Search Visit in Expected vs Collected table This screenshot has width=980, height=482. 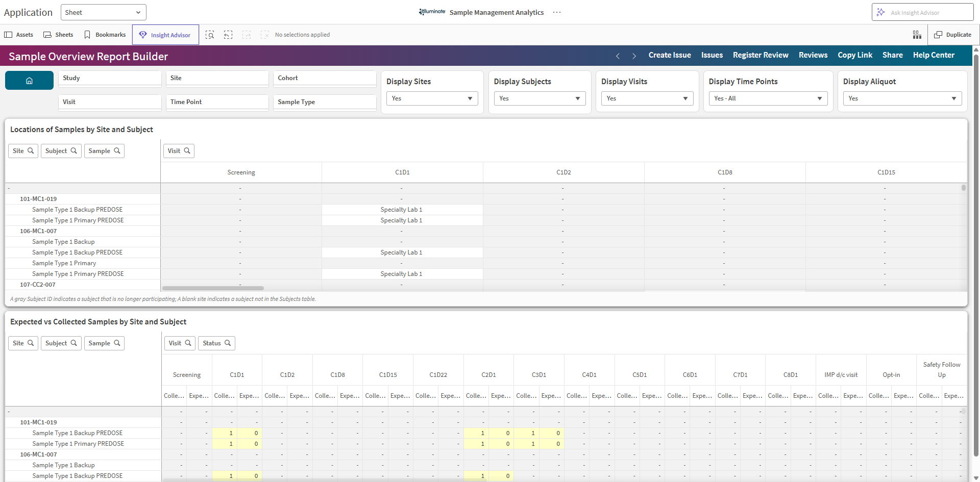coord(180,343)
